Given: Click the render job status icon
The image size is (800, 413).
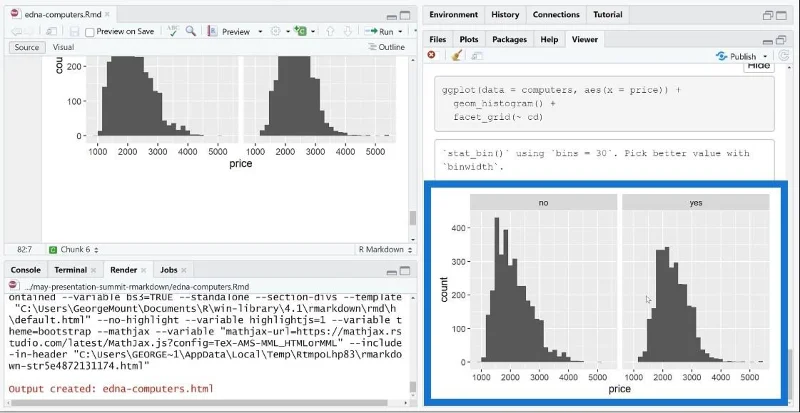Looking at the screenshot, I should pyautogui.click(x=14, y=285).
